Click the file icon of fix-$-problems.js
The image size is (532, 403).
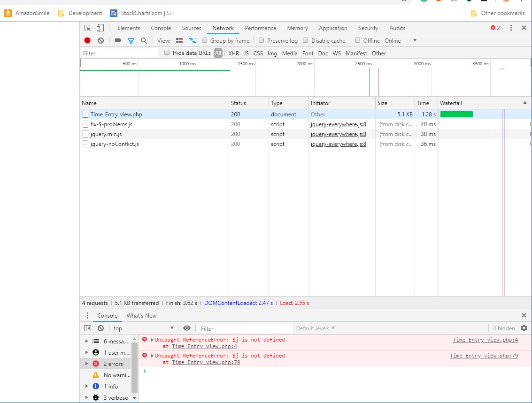(x=85, y=124)
